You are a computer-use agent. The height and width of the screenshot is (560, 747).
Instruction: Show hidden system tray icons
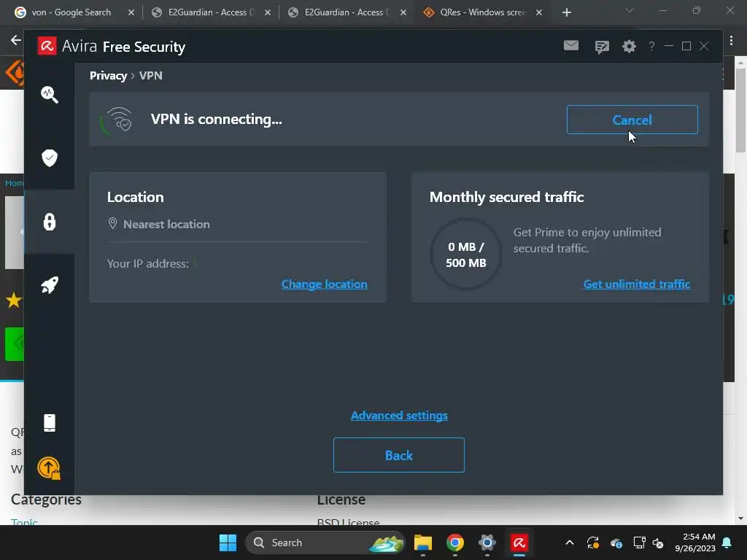[569, 542]
